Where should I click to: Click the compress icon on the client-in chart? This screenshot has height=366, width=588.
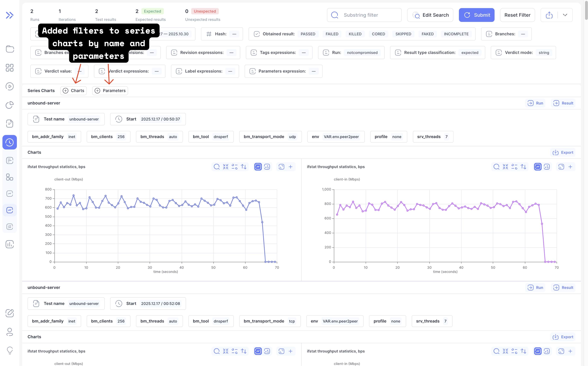tap(505, 166)
